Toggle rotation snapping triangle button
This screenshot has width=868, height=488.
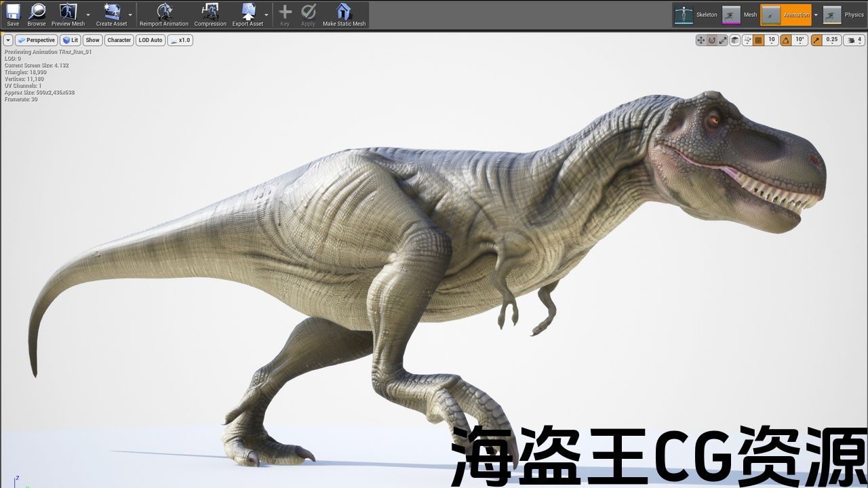coord(786,40)
